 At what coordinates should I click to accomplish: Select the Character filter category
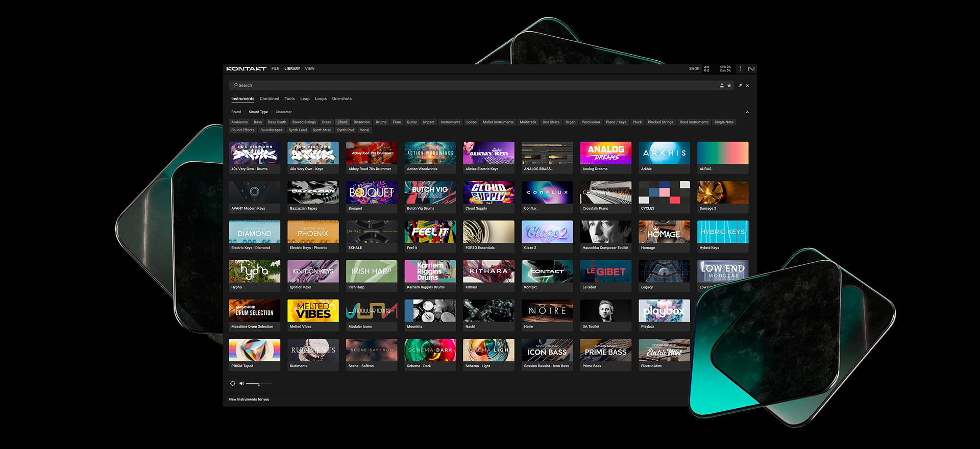point(284,112)
